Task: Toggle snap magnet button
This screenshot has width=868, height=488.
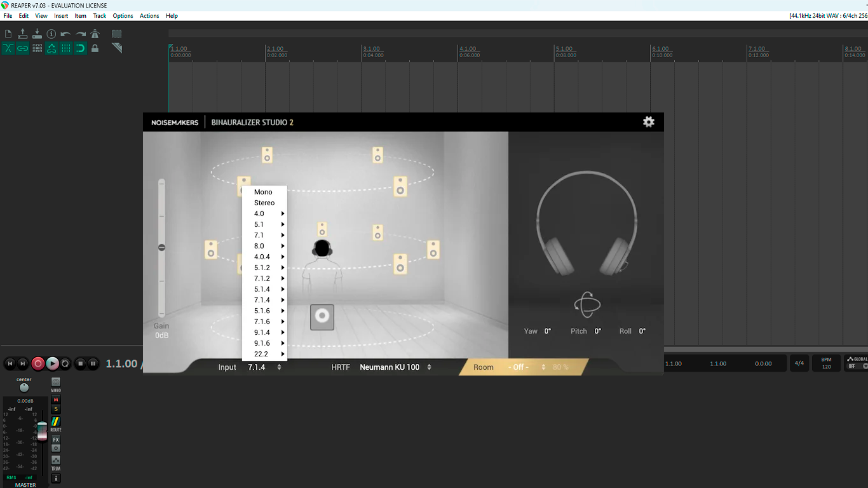Action: [x=81, y=48]
